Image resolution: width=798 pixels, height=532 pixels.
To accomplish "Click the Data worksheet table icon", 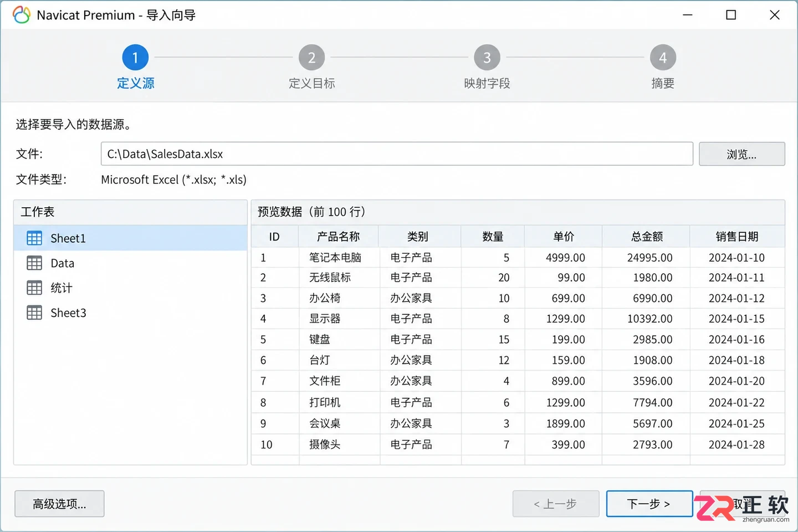I will point(34,263).
